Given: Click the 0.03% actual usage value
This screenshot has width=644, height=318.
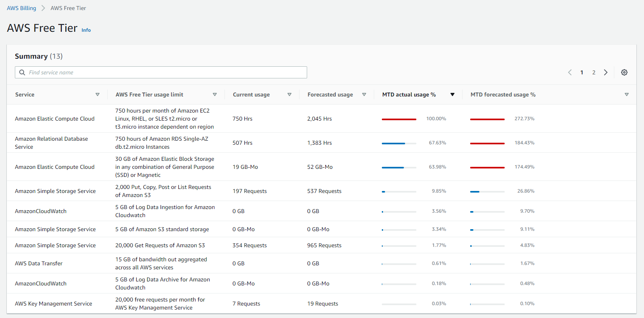Looking at the screenshot, I should (439, 304).
